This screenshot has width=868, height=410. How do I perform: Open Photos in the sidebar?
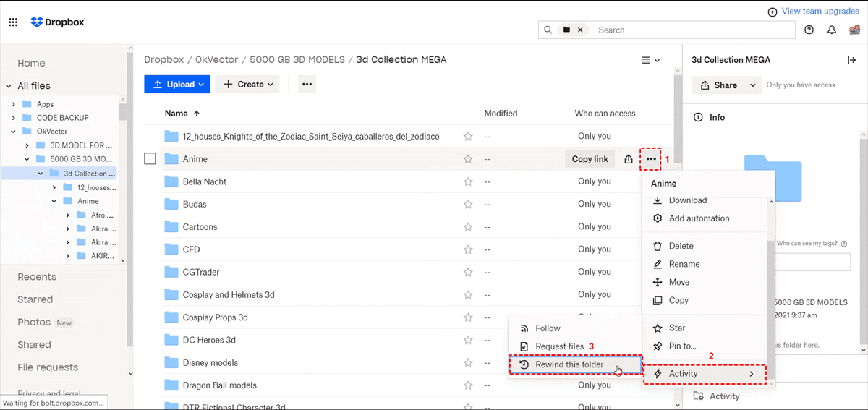click(x=34, y=322)
